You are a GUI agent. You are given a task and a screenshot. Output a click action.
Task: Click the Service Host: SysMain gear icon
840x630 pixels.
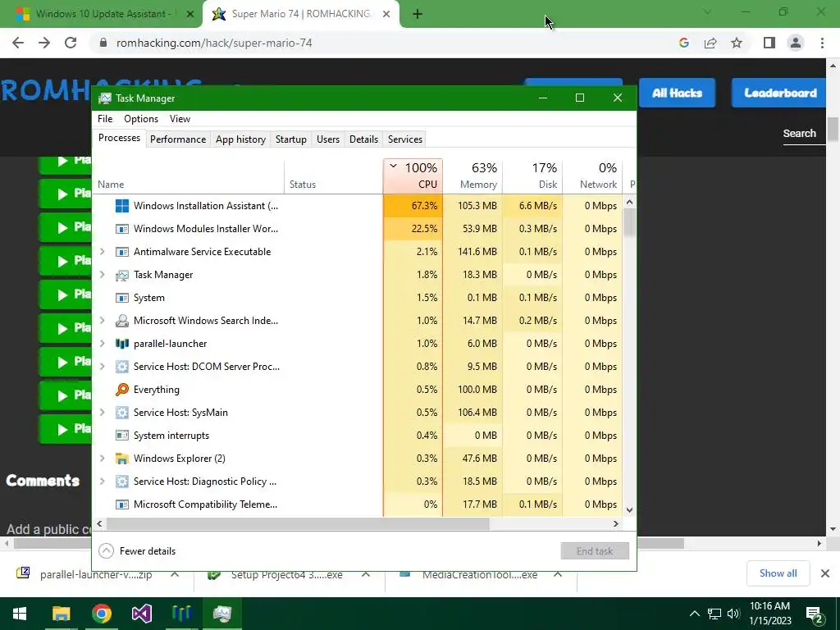[x=122, y=413]
